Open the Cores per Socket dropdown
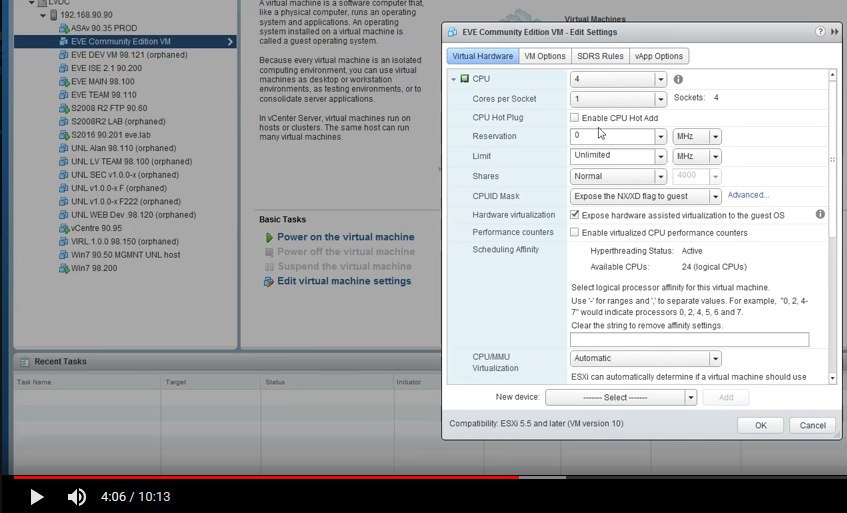847x513 pixels. [x=660, y=99]
